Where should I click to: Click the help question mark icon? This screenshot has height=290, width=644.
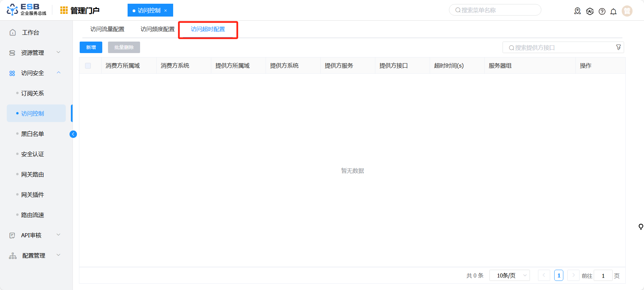coord(602,11)
